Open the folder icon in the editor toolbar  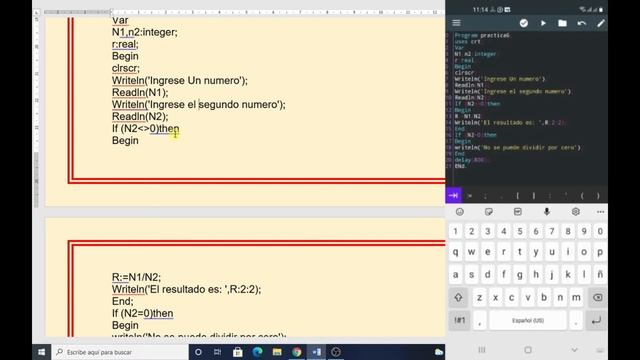pos(562,23)
